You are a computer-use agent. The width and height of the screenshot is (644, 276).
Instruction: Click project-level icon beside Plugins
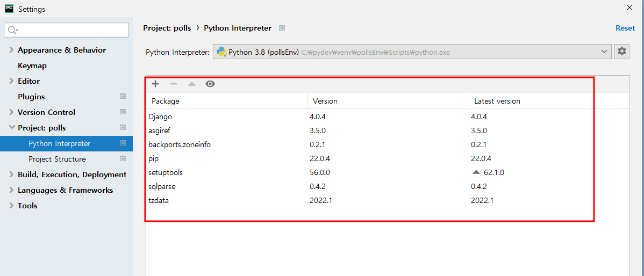point(123,96)
